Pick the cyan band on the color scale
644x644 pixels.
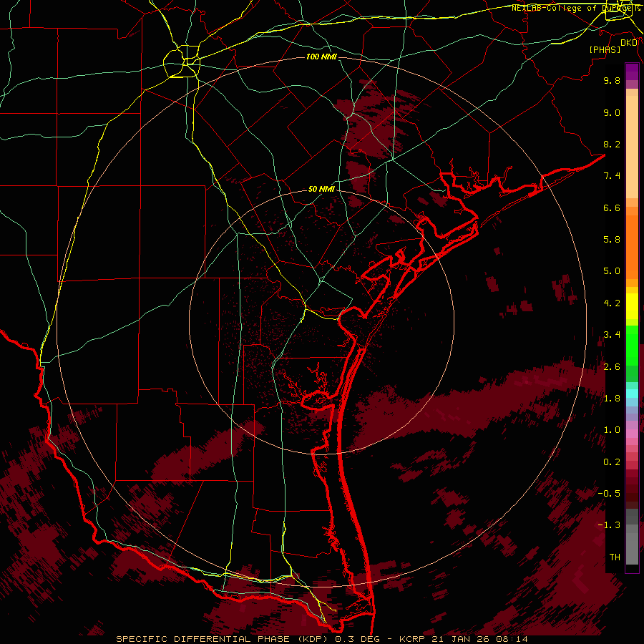point(632,393)
